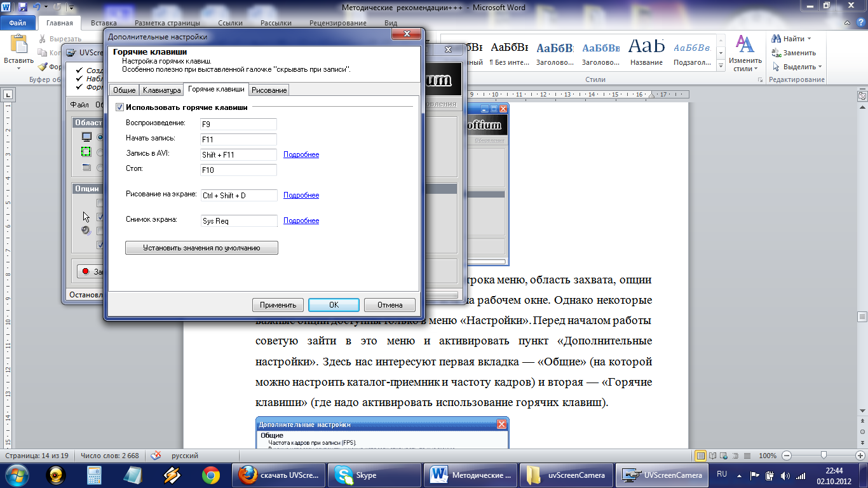Screen dimensions: 868x488
Task: Click Подробнее link next to Запись в AVI
Action: tap(301, 154)
